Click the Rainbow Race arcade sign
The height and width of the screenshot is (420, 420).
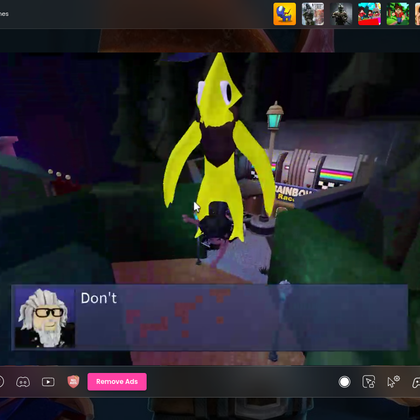(293, 194)
